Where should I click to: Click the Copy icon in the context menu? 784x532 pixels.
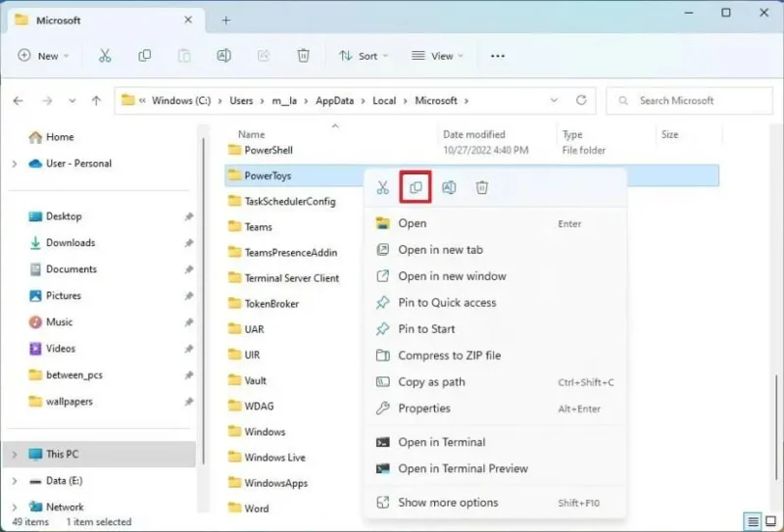[416, 187]
